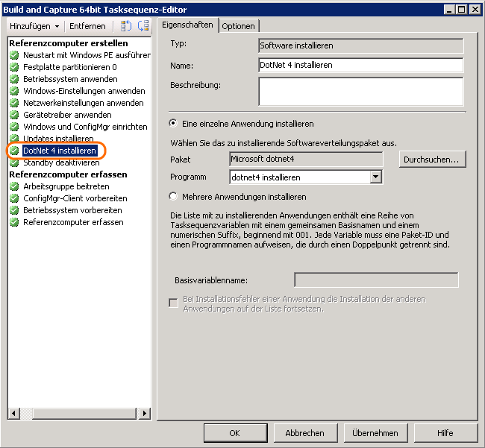Select the Updates installieren step
This screenshot has width=485, height=448.
(x=58, y=139)
